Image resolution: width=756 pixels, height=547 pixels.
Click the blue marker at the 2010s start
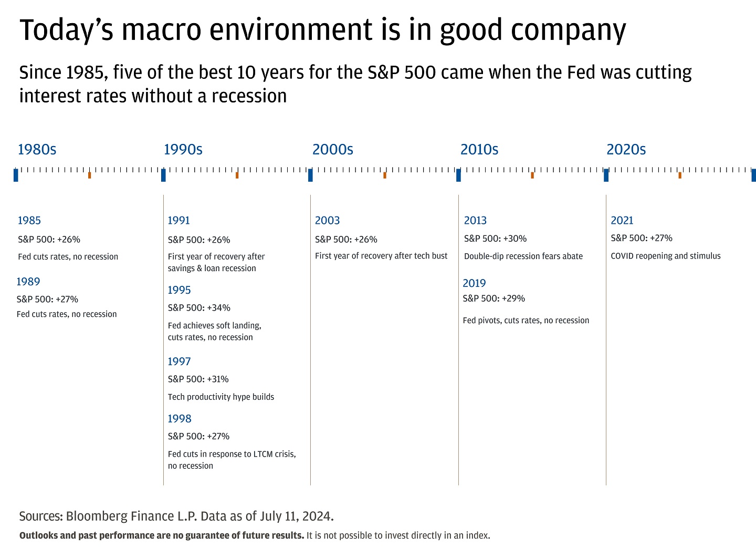click(458, 175)
